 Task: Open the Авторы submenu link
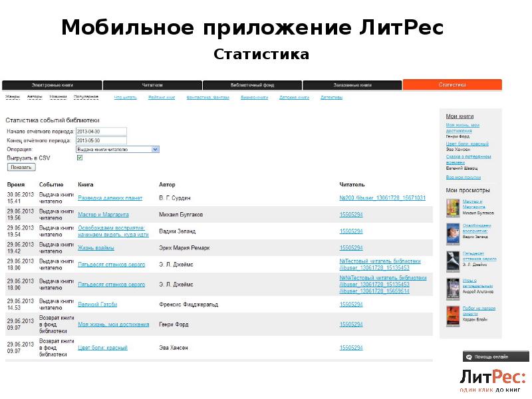click(x=35, y=97)
